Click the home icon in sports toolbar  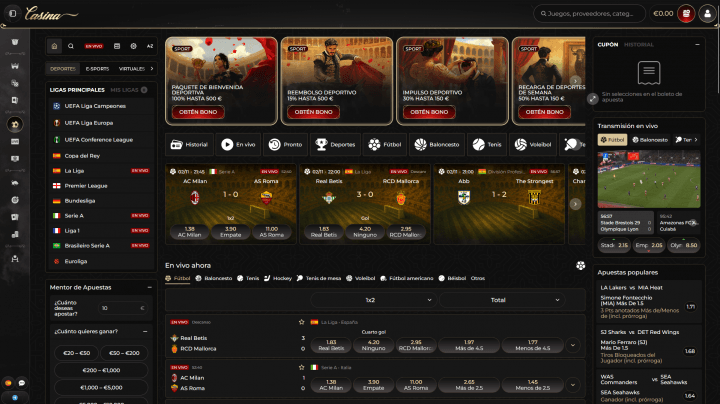(x=55, y=46)
